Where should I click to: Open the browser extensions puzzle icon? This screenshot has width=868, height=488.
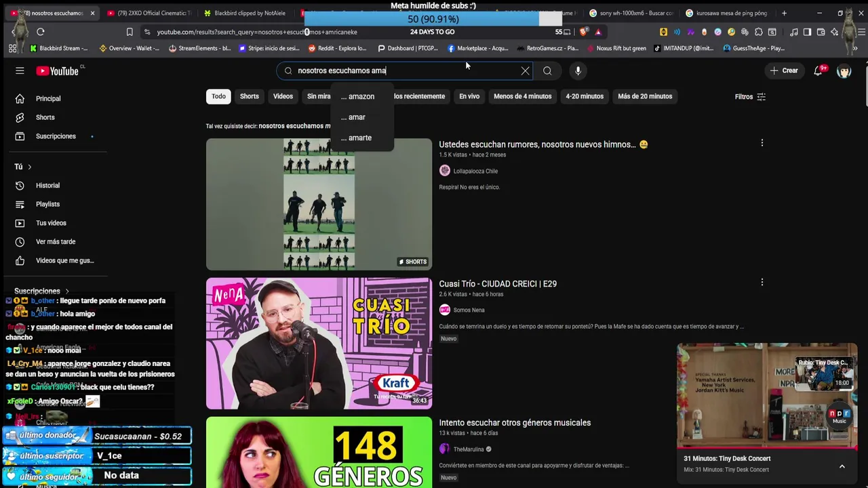pyautogui.click(x=758, y=32)
